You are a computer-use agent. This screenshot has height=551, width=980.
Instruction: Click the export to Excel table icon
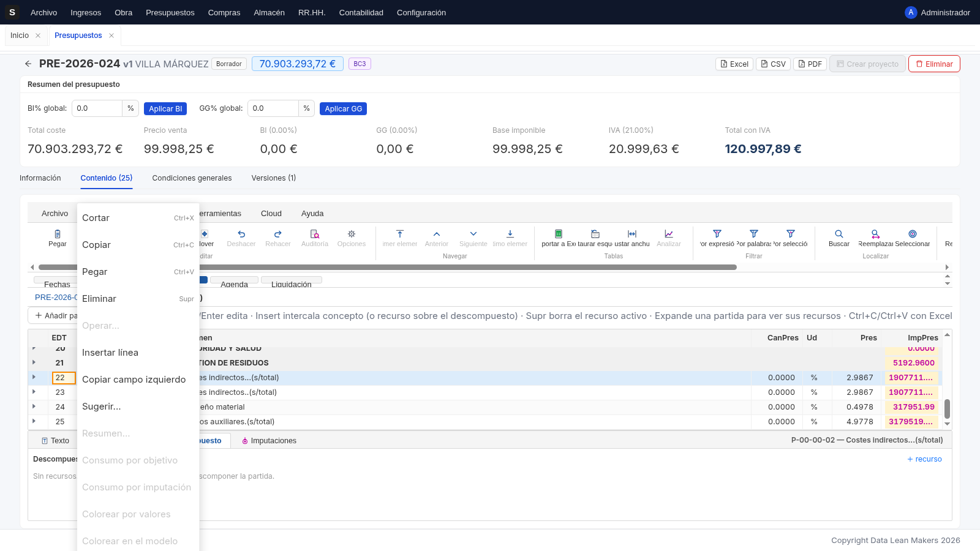pos(559,234)
